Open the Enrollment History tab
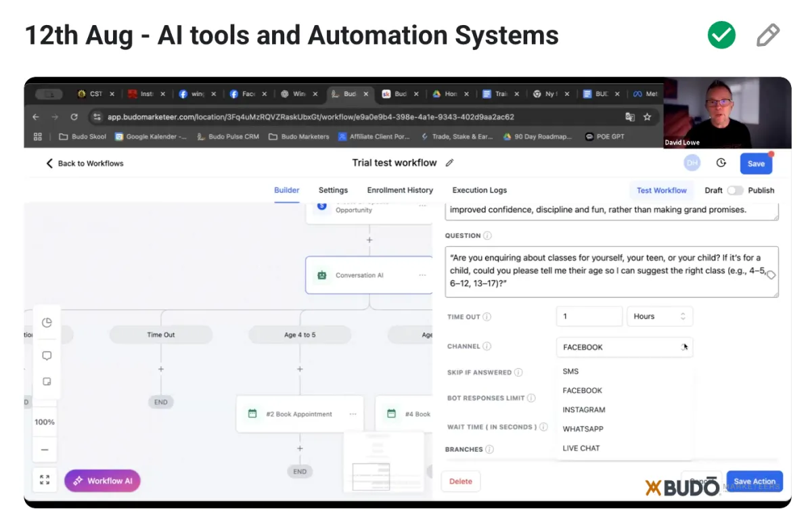Screen dimensions: 812x531 (x=400, y=191)
